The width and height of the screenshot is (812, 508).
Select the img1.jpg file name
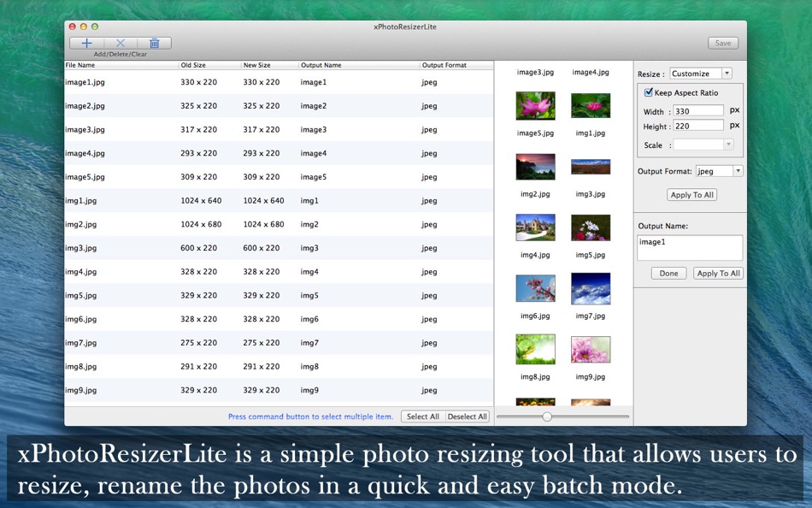click(x=81, y=201)
